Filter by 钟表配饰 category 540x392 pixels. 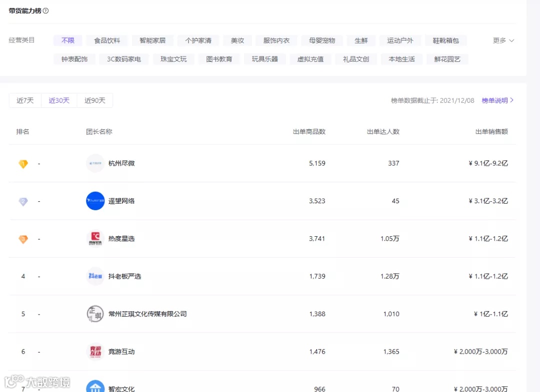coord(74,59)
